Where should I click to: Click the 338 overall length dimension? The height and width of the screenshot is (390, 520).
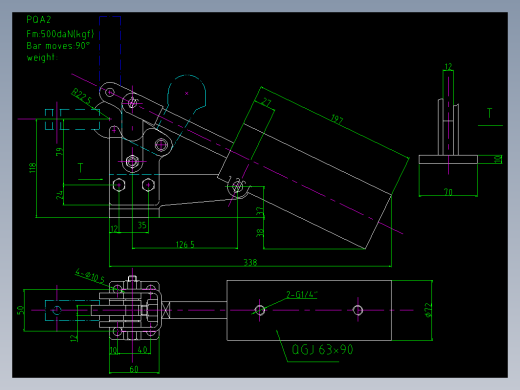pyautogui.click(x=250, y=263)
